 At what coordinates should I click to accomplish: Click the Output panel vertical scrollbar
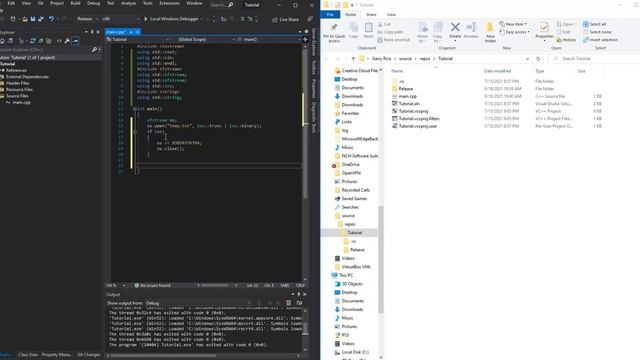click(x=305, y=329)
